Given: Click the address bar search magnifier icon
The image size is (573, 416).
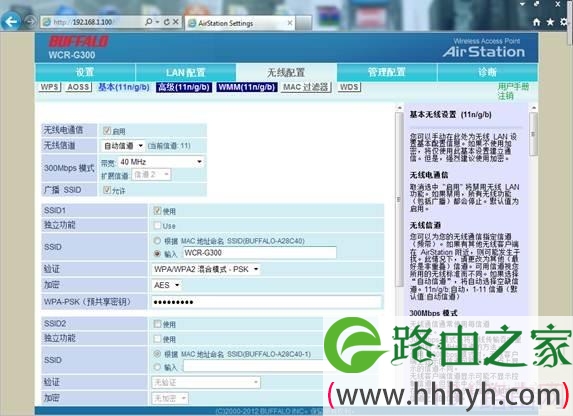Looking at the screenshot, I should pos(148,22).
